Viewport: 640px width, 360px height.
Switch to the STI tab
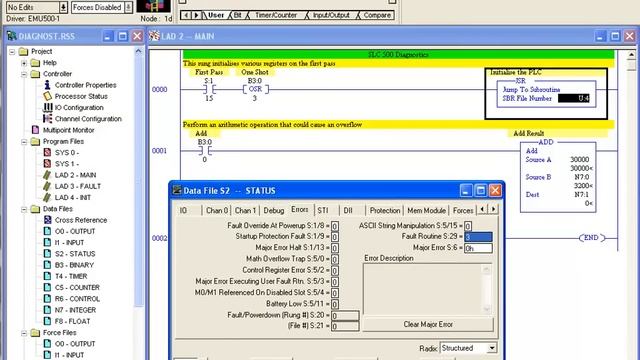(x=323, y=210)
